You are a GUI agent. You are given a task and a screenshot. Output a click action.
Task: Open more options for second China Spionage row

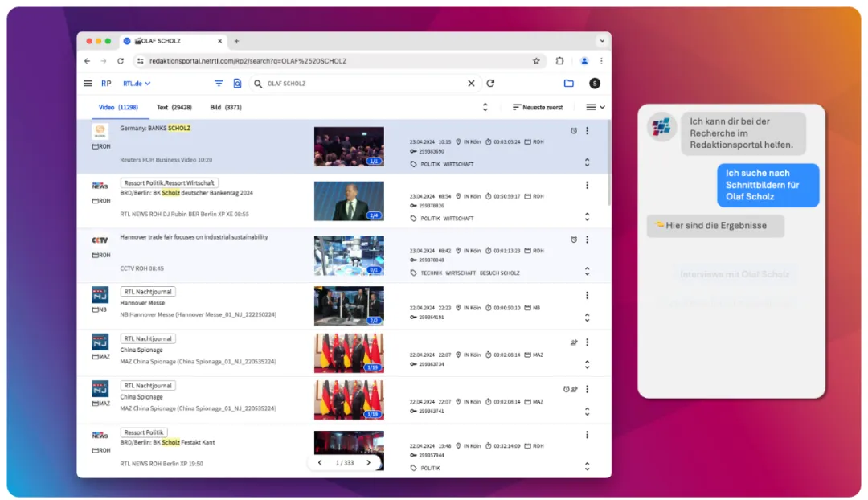pyautogui.click(x=588, y=389)
